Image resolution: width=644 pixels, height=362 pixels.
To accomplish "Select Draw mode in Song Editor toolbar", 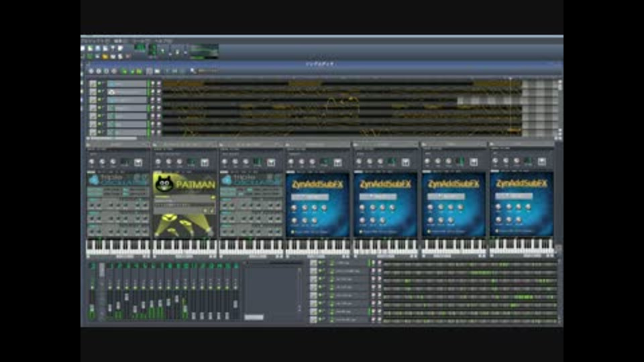I will click(149, 72).
